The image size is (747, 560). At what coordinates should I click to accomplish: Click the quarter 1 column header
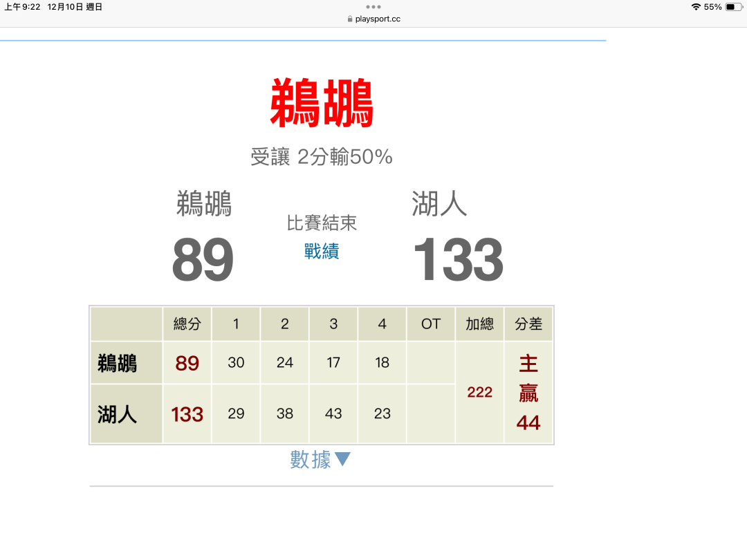pos(236,324)
